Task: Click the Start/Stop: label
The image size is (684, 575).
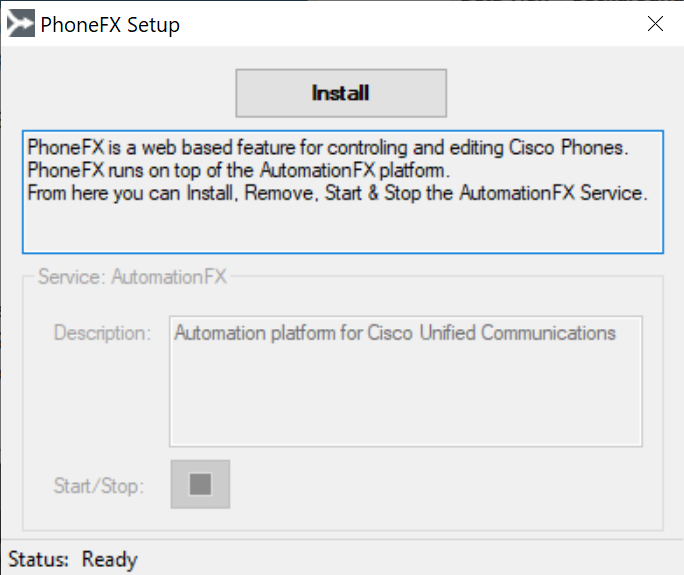Action: coord(99,486)
